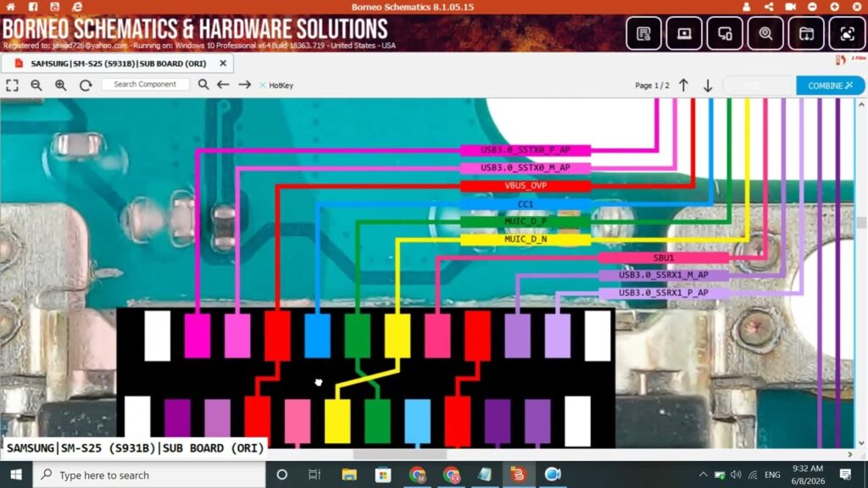This screenshot has height=488, width=868.
Task: Open the folder download icon button
Action: [x=806, y=34]
